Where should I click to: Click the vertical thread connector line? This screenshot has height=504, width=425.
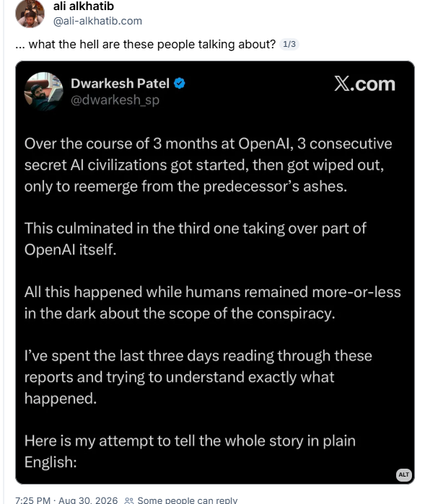pyautogui.click(x=4, y=252)
